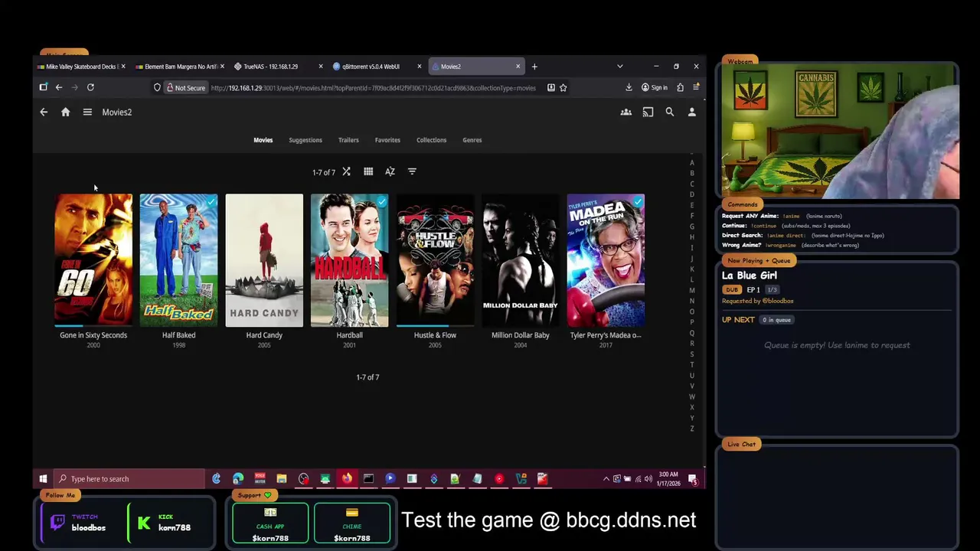Viewport: 980px width, 551px height.
Task: Jump to letter Z in alphabet picker
Action: click(692, 429)
